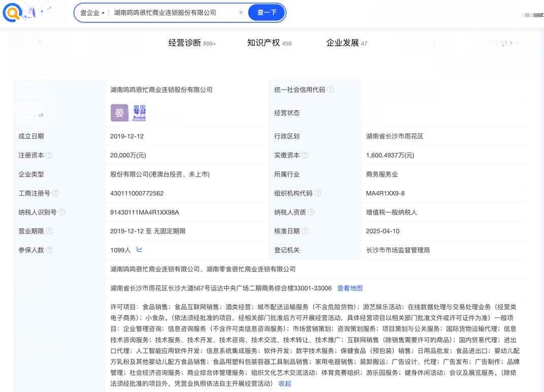
Task: Switch to the 企业发展 tab
Action: [x=346, y=43]
